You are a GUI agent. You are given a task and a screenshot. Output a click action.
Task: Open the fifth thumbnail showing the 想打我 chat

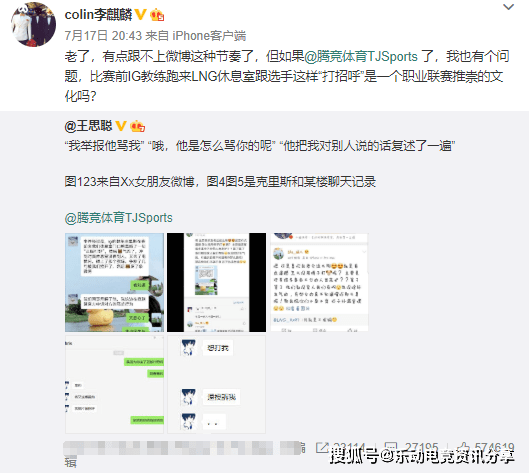click(217, 384)
